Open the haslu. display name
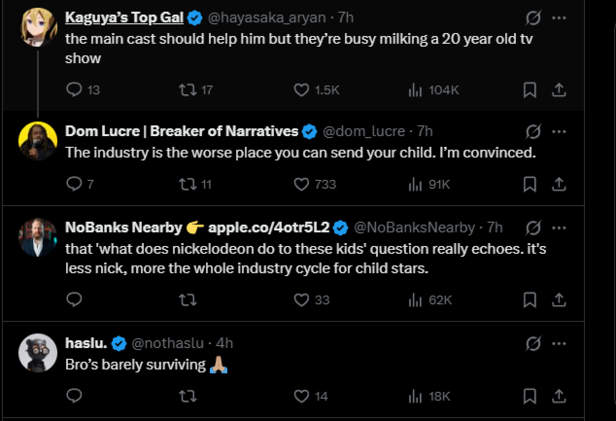616x421 pixels. [x=86, y=344]
